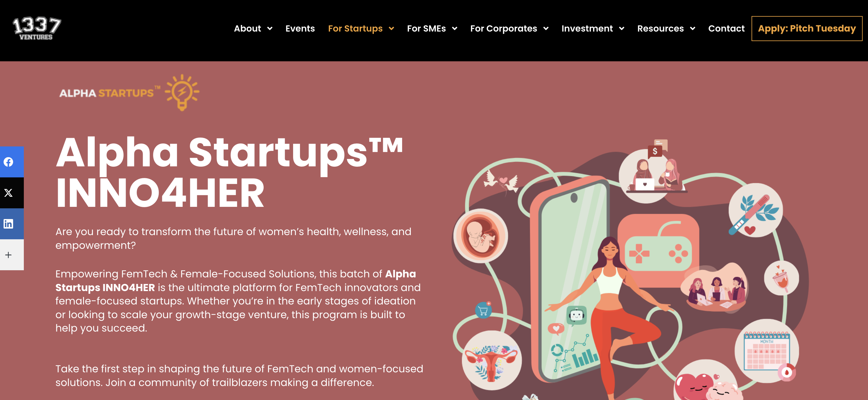Expand the About dropdown arrow
Screen dimensions: 868x400
tap(270, 29)
